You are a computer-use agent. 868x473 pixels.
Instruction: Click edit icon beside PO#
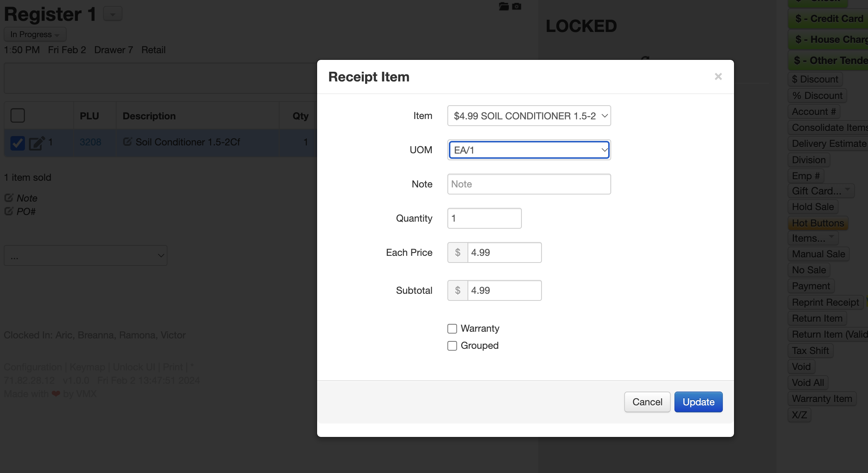9,211
